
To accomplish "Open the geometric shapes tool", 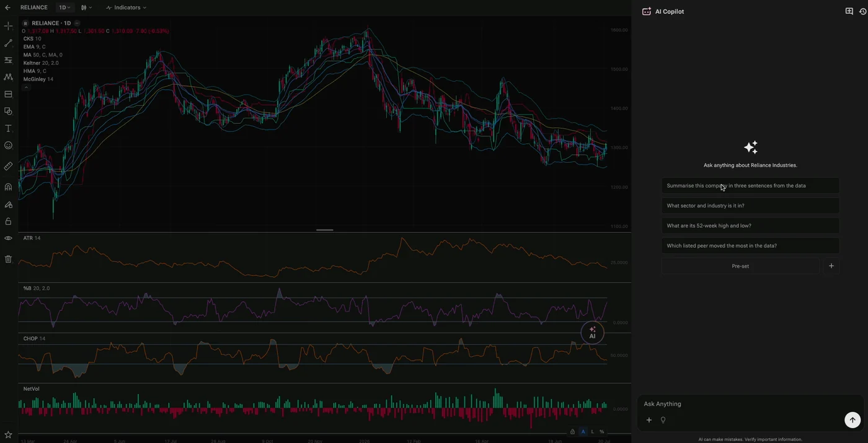I will click(8, 112).
